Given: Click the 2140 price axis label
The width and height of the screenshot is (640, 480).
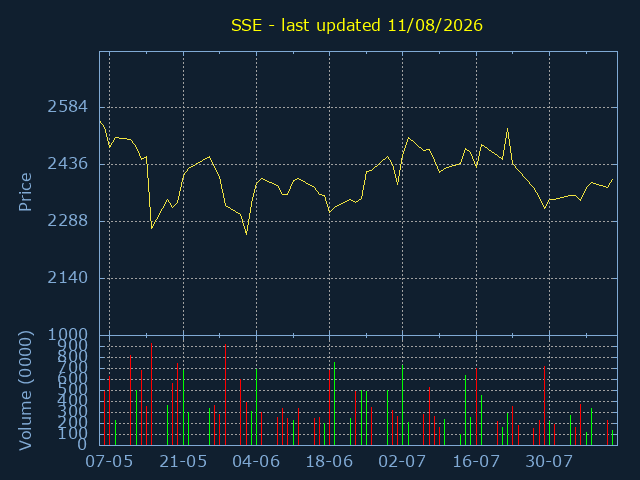Looking at the screenshot, I should click(x=68, y=278).
